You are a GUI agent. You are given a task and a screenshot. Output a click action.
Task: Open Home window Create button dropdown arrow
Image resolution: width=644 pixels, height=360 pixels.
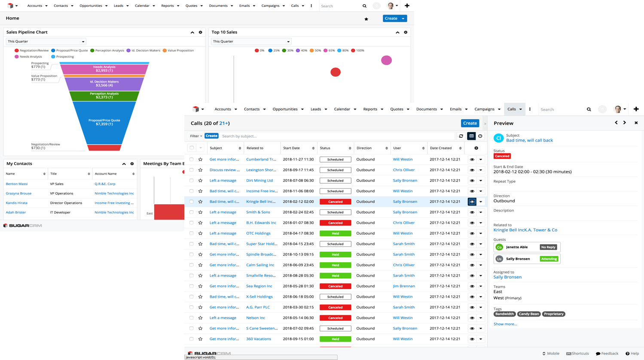(403, 18)
